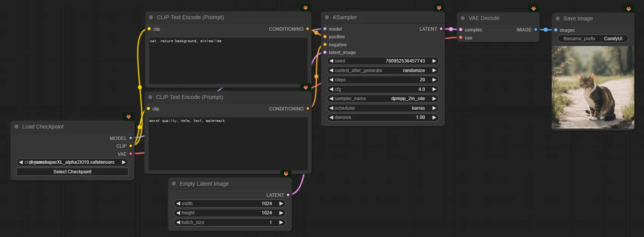This screenshot has height=237, width=644.
Task: Decrease the seed value with left arrow
Action: [x=331, y=61]
